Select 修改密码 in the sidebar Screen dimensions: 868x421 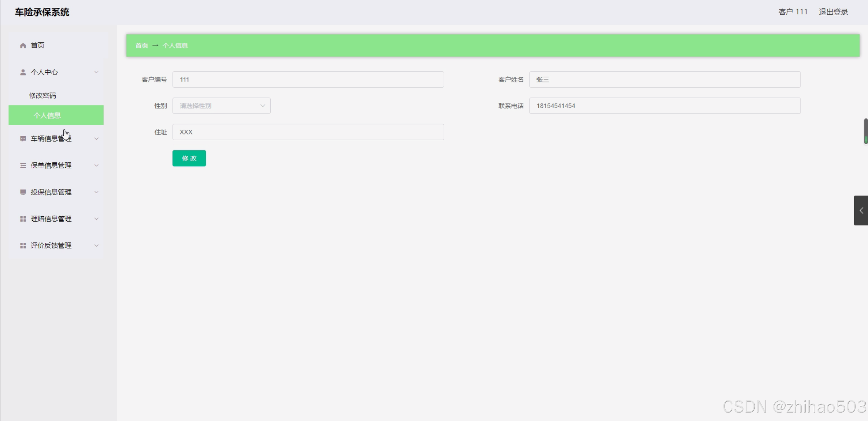point(43,95)
